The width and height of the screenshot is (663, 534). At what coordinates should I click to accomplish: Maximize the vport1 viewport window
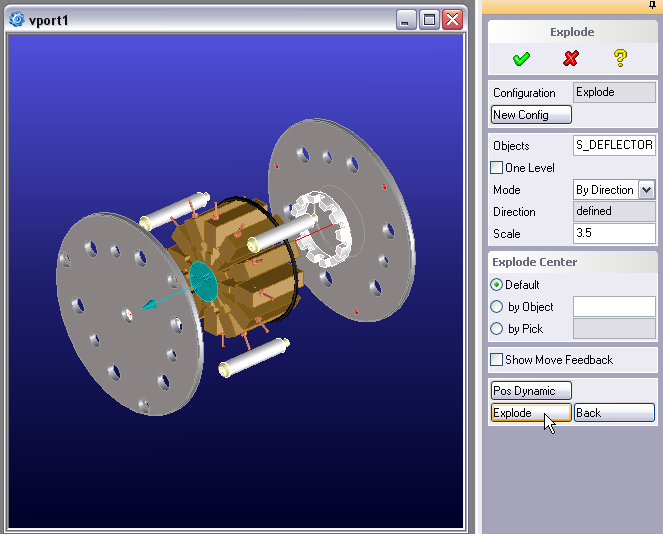(429, 20)
